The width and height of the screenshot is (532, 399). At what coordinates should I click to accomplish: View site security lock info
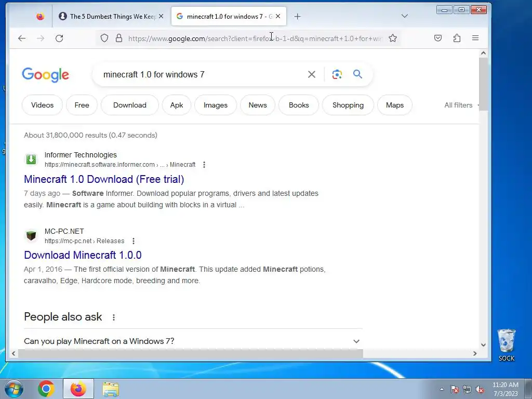119,38
